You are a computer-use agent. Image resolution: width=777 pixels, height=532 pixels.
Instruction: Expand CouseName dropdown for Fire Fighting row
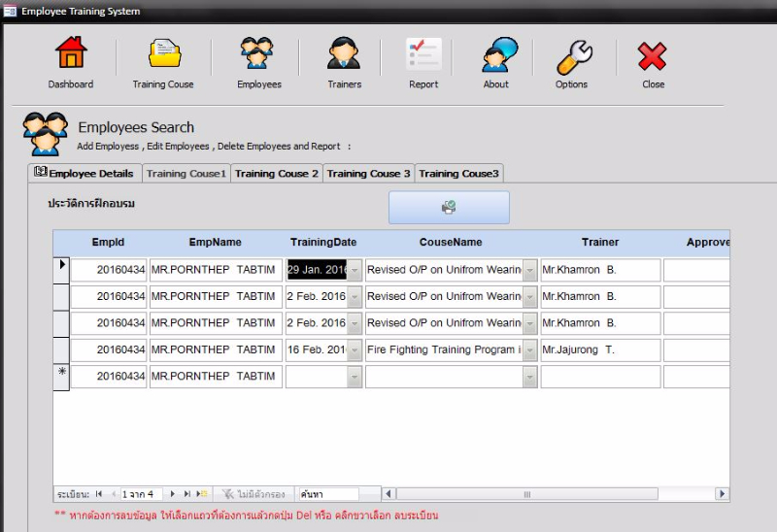pos(529,350)
